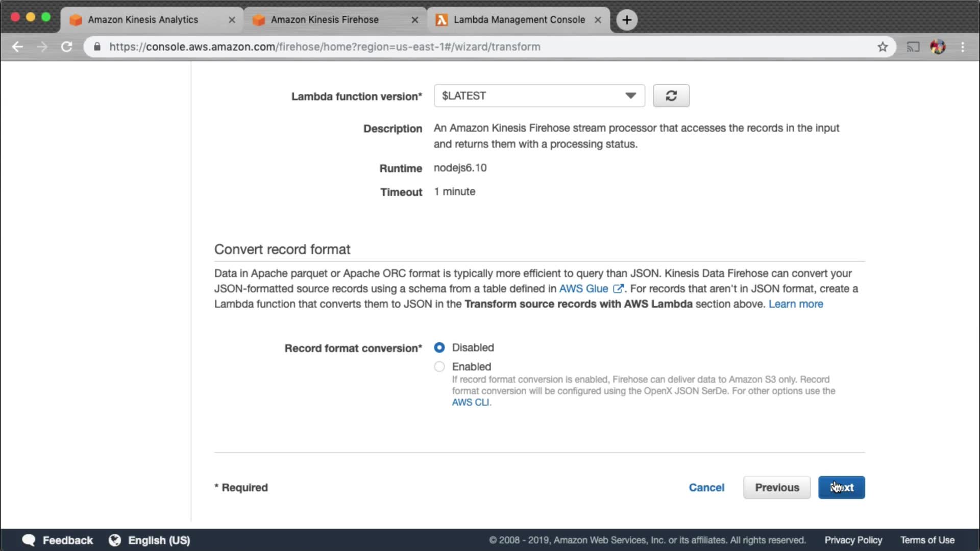Screen dimensions: 980x551
Task: Switch to the Lambda Management Console tab
Action: pos(519,20)
